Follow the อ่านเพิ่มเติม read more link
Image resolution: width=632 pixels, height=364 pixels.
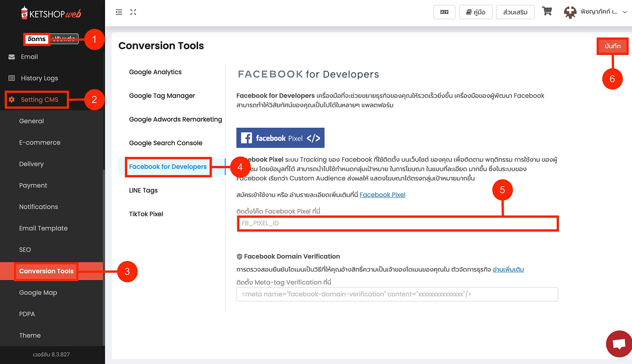(508, 270)
